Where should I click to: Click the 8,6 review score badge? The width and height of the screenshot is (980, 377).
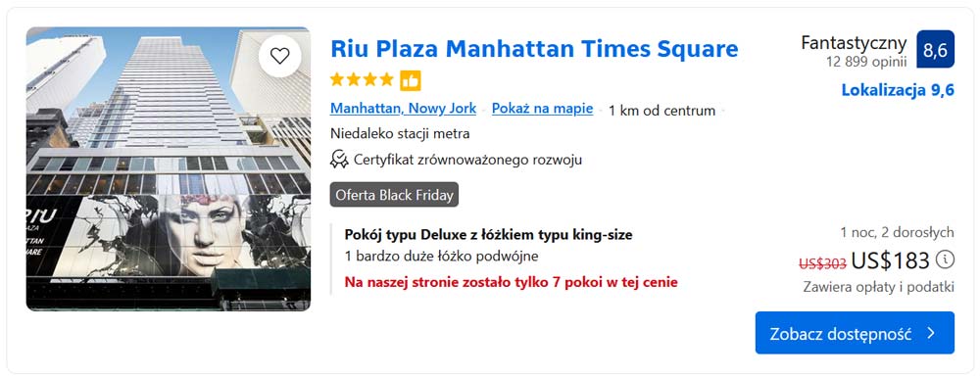(x=935, y=49)
